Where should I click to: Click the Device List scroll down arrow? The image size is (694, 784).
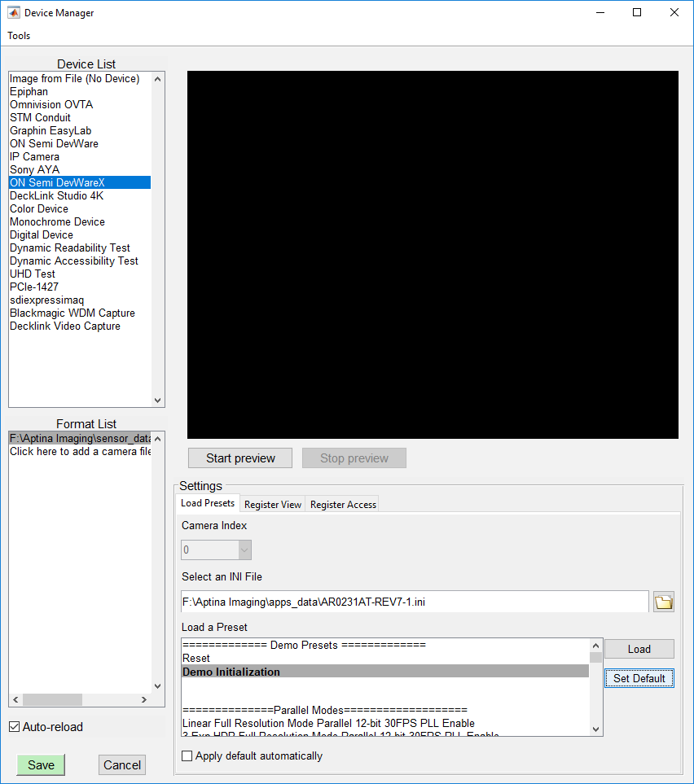coord(157,400)
